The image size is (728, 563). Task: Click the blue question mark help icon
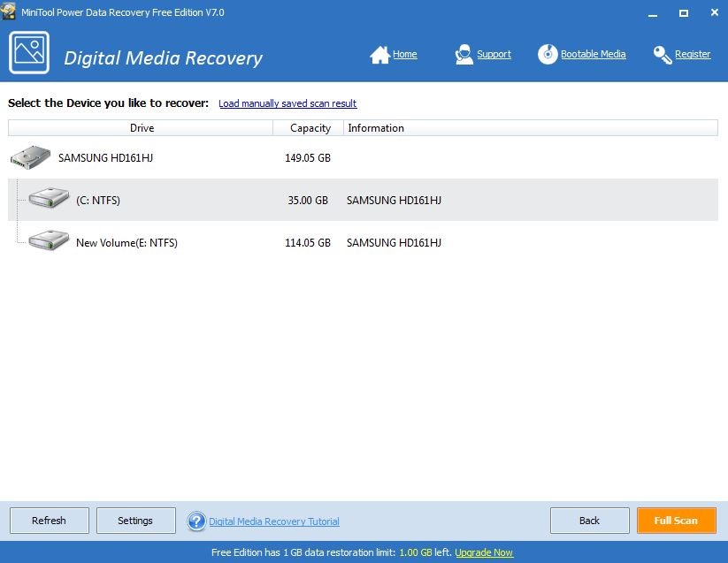[196, 521]
